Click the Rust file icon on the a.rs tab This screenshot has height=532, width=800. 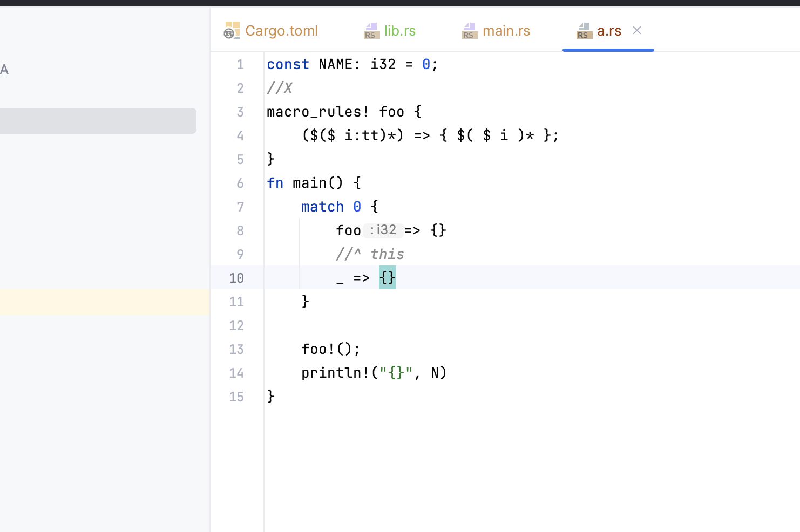584,31
